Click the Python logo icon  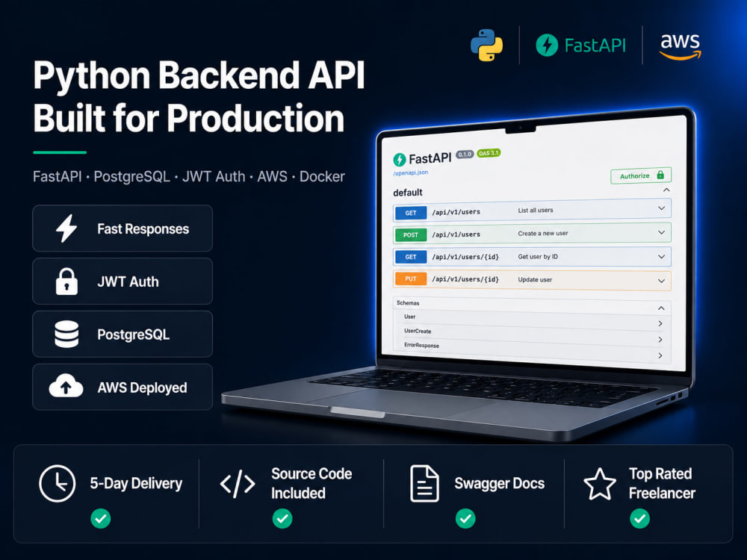click(x=486, y=46)
